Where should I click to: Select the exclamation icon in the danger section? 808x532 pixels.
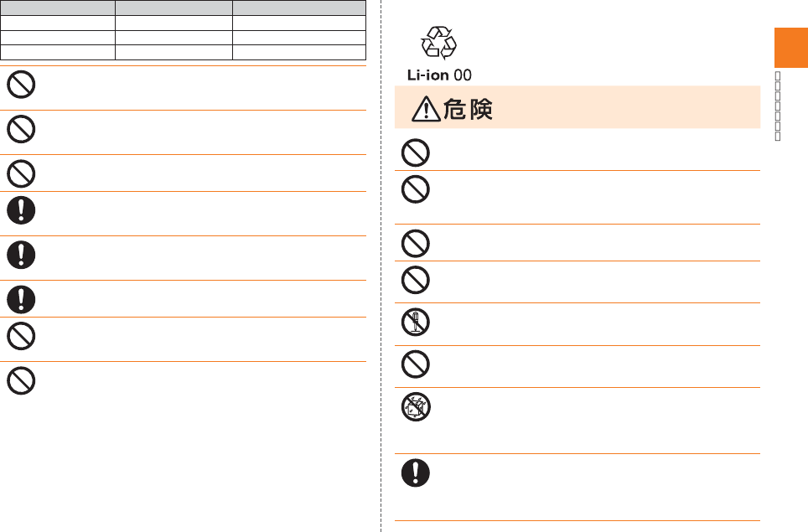416,473
